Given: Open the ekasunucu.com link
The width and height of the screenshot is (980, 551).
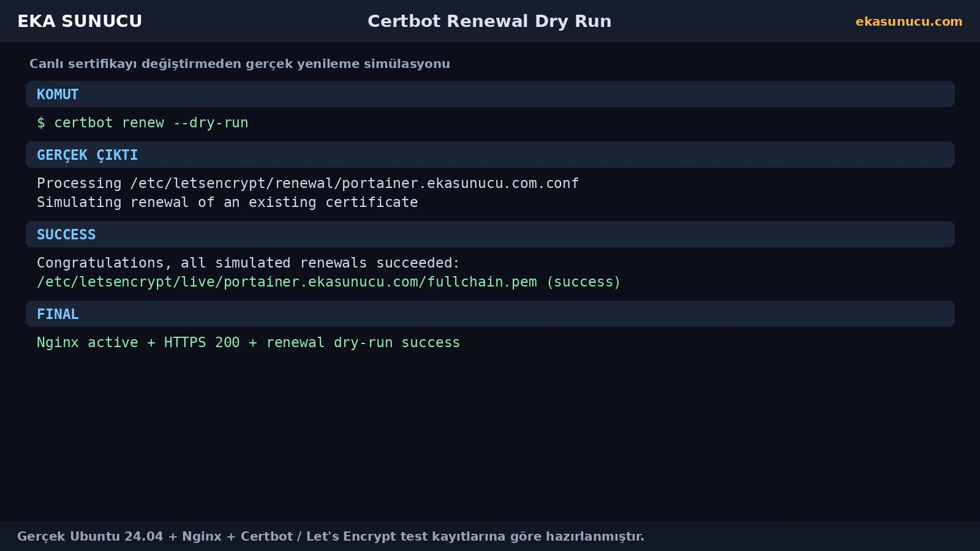Looking at the screenshot, I should coord(909,21).
